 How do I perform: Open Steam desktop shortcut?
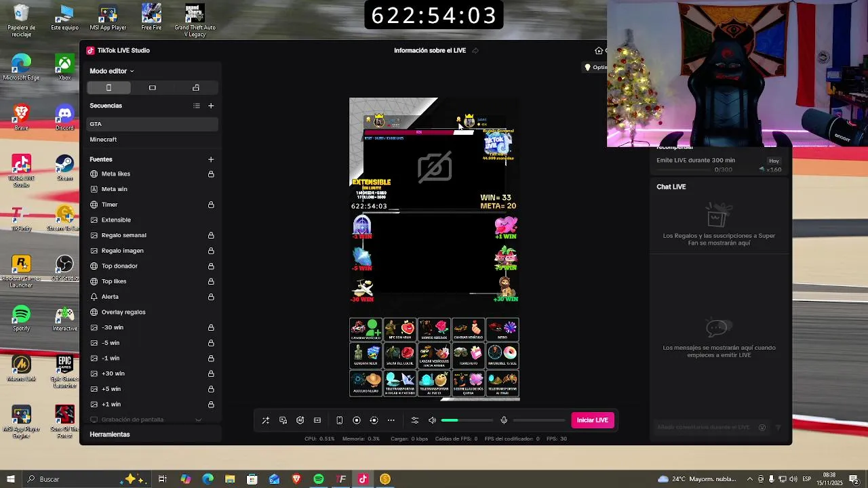click(64, 168)
